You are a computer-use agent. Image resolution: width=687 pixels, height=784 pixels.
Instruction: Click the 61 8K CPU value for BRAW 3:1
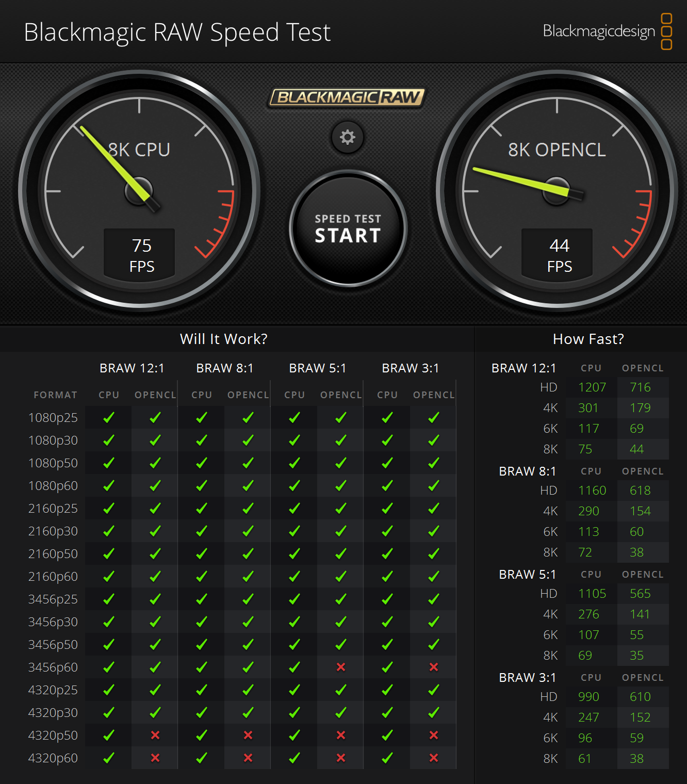pos(584,759)
